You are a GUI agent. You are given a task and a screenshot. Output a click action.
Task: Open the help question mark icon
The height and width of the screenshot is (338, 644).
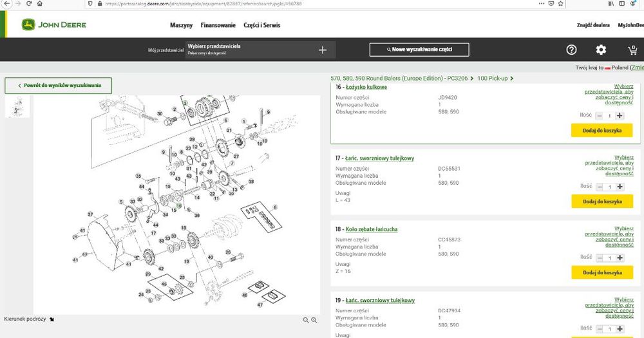571,50
